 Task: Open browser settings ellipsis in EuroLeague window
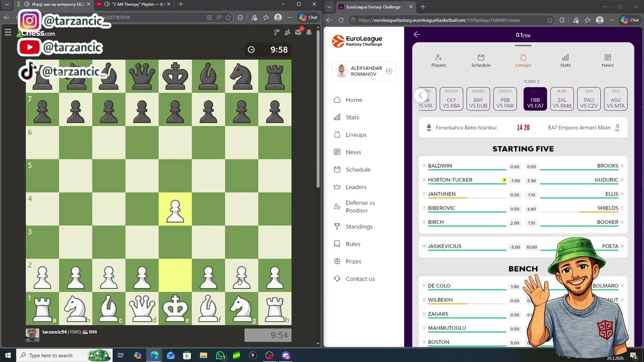pyautogui.click(x=612, y=20)
